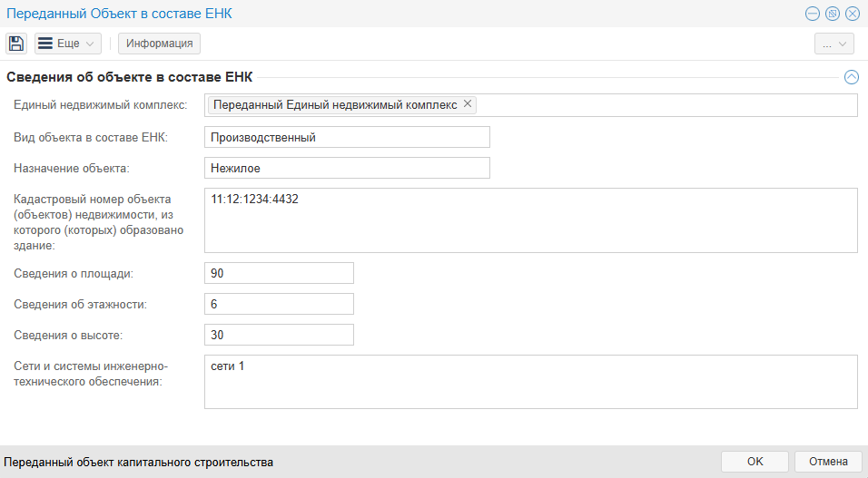Click the Назначение объекта field
Image resolution: width=868 pixels, height=478 pixels.
pyautogui.click(x=347, y=168)
